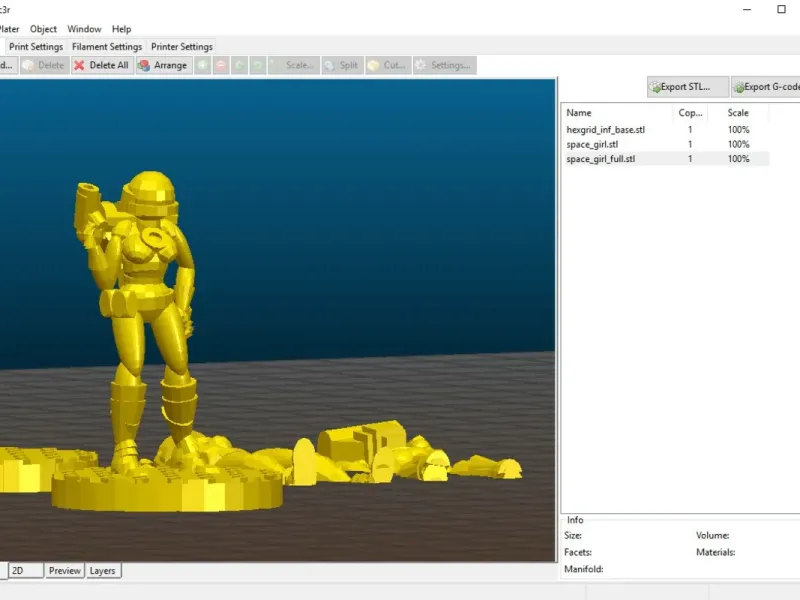Image resolution: width=800 pixels, height=600 pixels.
Task: Switch to the 2D view tab
Action: point(25,571)
